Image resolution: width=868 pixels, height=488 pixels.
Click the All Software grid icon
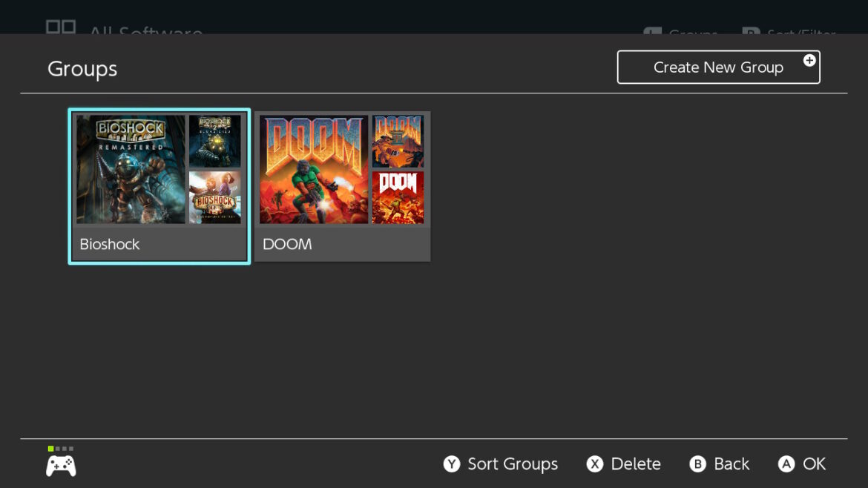61,28
